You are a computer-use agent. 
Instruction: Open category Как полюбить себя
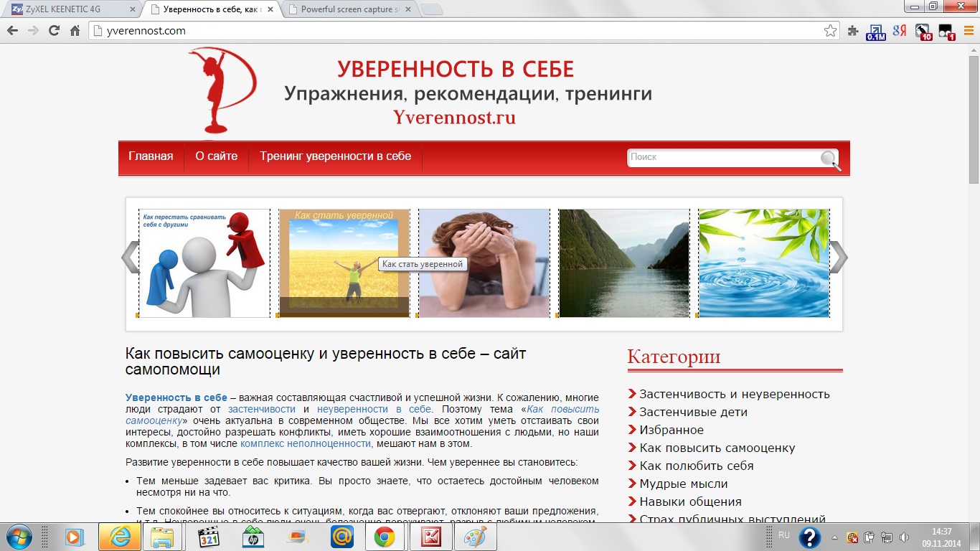(697, 466)
